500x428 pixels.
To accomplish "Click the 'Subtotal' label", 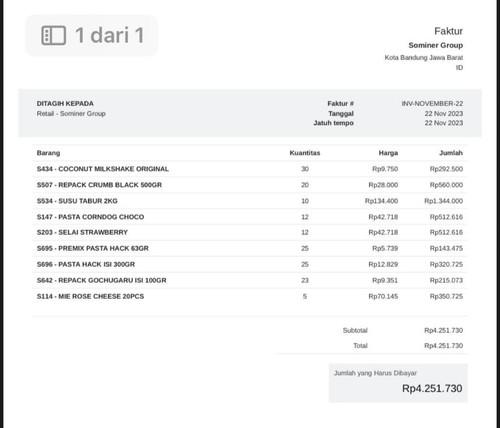I will click(355, 330).
